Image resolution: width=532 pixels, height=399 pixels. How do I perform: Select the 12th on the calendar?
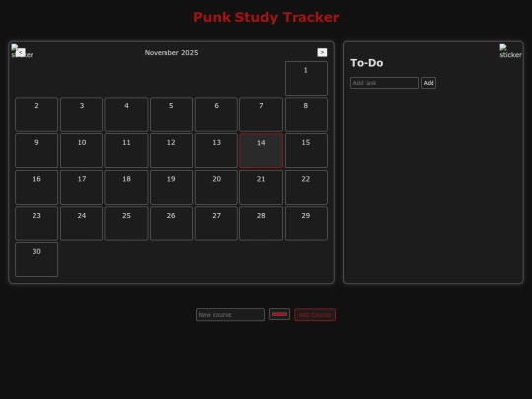171,151
